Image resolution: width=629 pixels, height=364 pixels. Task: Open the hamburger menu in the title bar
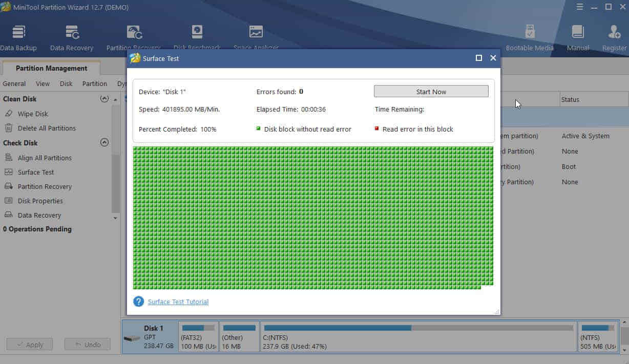click(x=580, y=7)
